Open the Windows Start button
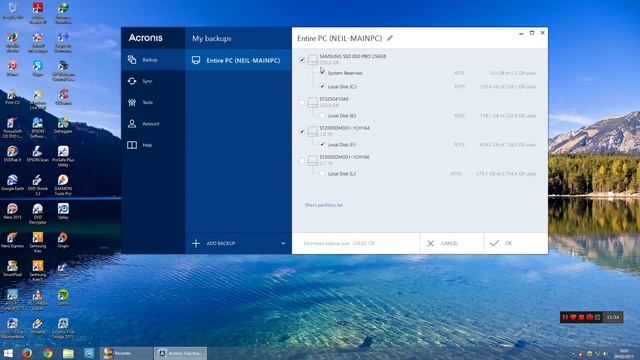The width and height of the screenshot is (640, 360). point(8,353)
